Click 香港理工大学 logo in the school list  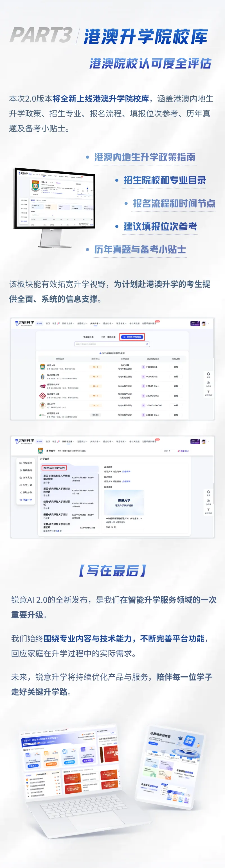(42, 396)
